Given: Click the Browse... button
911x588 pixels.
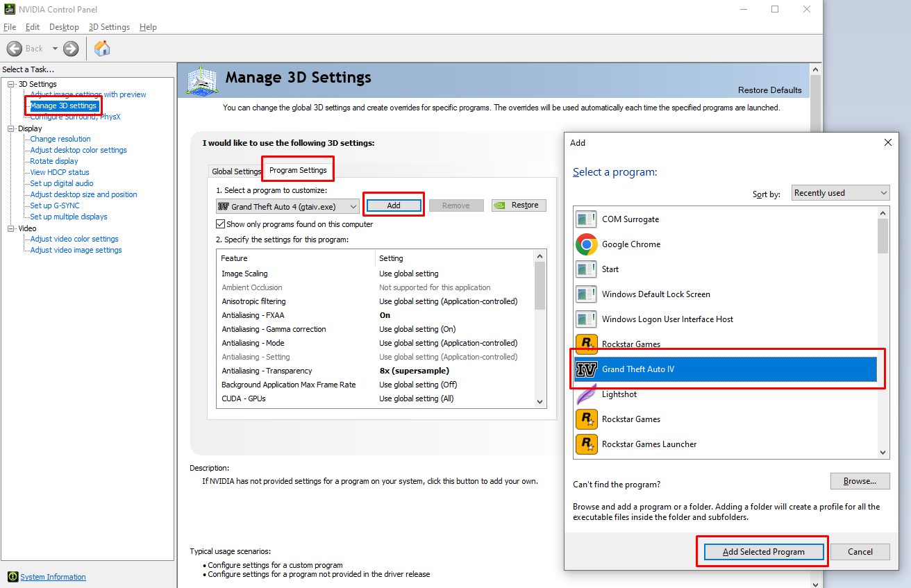Looking at the screenshot, I should [x=860, y=481].
